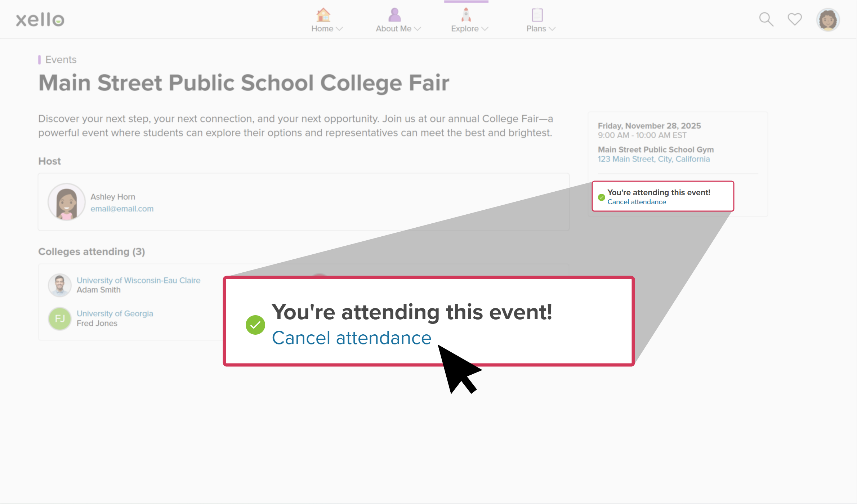The image size is (857, 504).
Task: Open your profile avatar in the top right
Action: [x=827, y=19]
